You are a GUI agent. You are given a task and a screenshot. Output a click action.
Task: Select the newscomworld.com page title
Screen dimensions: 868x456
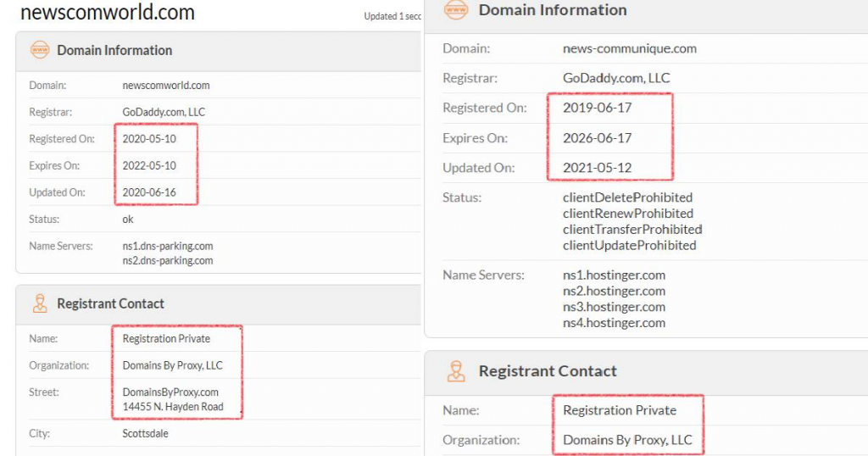(x=108, y=12)
